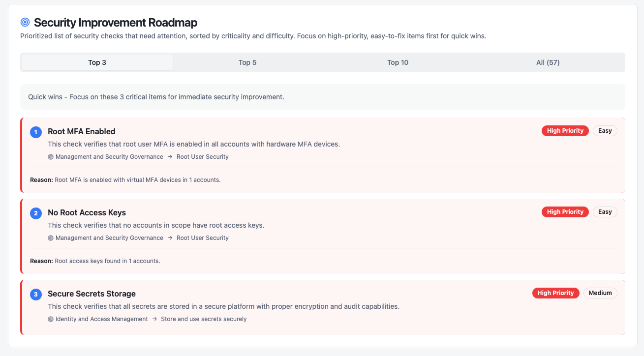Open the Secure Secrets Storage title
Viewport: 644px width, 356px height.
pos(92,294)
